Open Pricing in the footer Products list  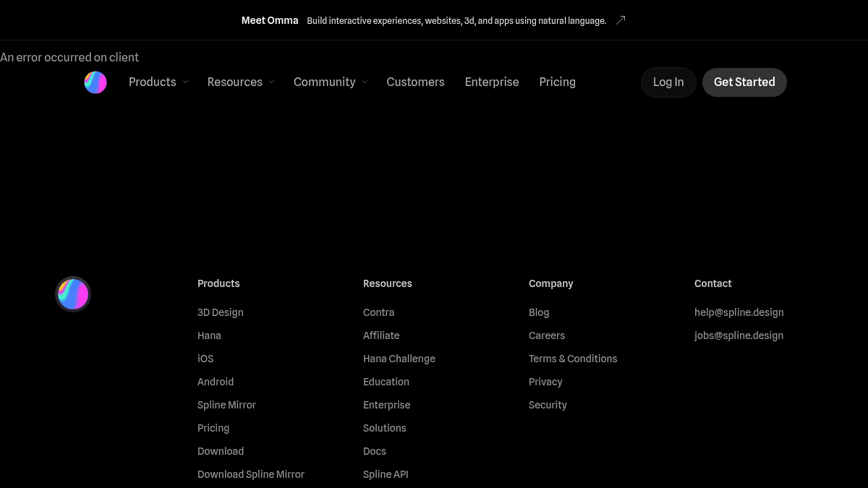[x=213, y=428]
